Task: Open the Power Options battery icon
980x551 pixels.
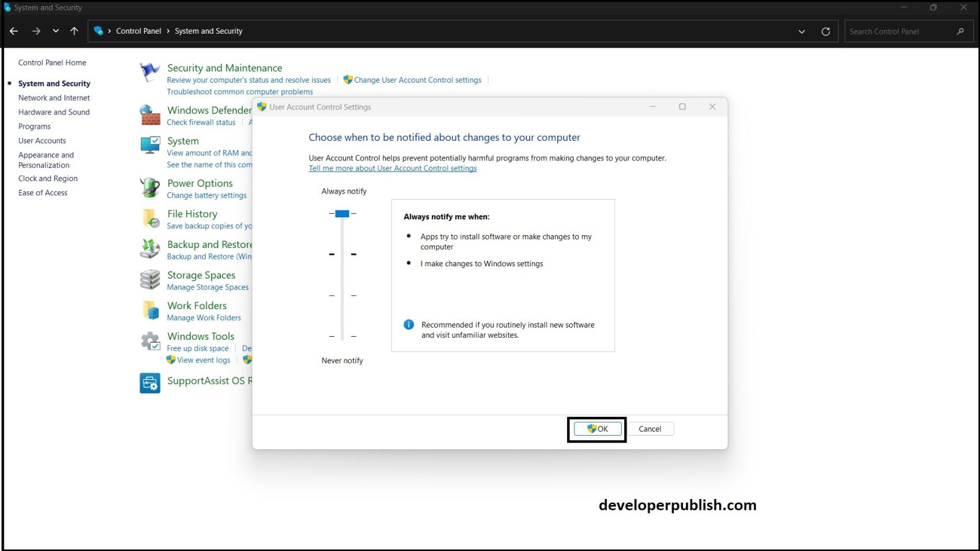Action: pyautogui.click(x=150, y=188)
